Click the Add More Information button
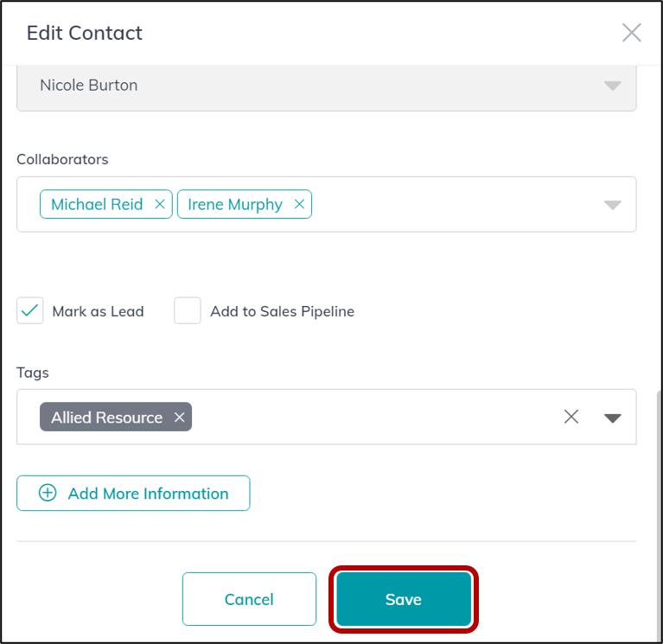 pyautogui.click(x=133, y=493)
